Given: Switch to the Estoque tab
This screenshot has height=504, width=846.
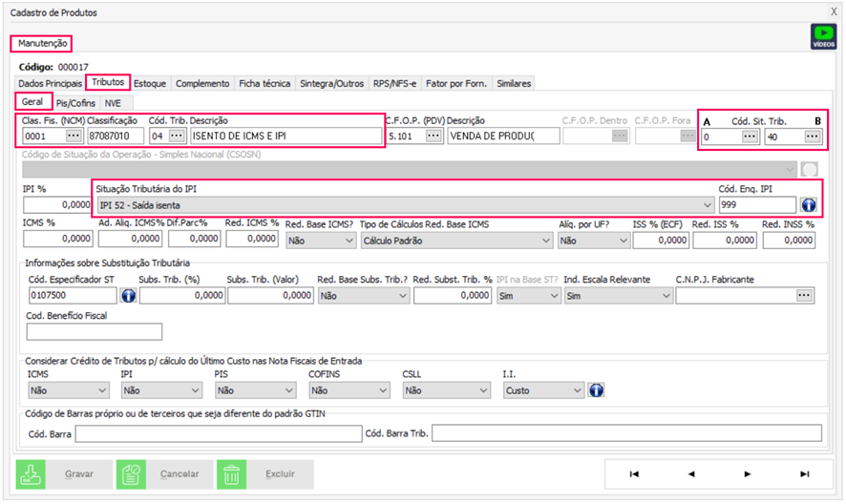Looking at the screenshot, I should pyautogui.click(x=150, y=84).
